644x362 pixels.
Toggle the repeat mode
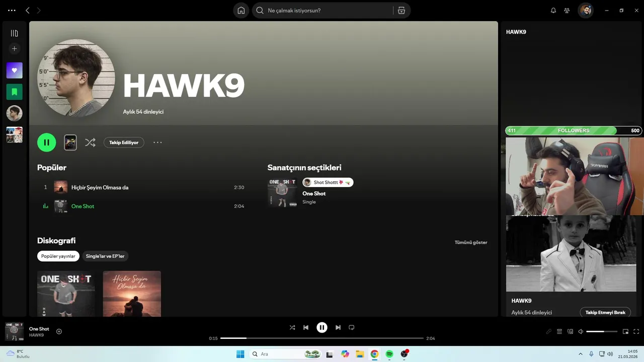(352, 327)
